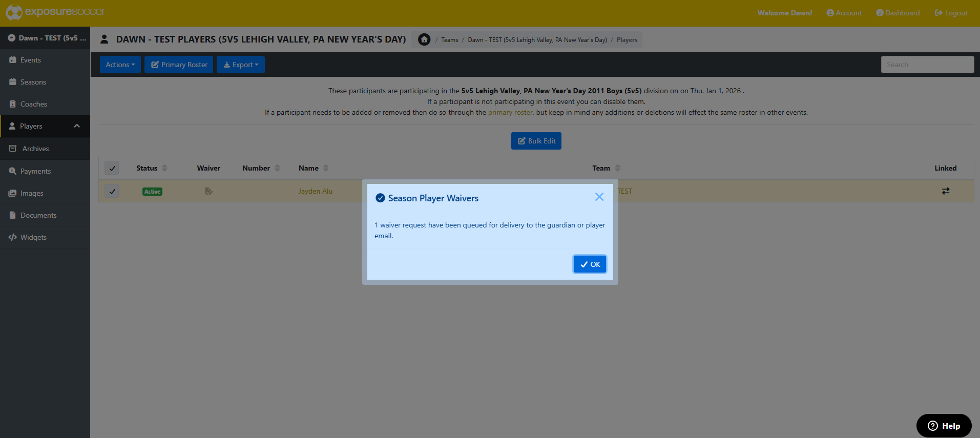Open the Dawn - TEST breadcrumb link

coord(537,40)
